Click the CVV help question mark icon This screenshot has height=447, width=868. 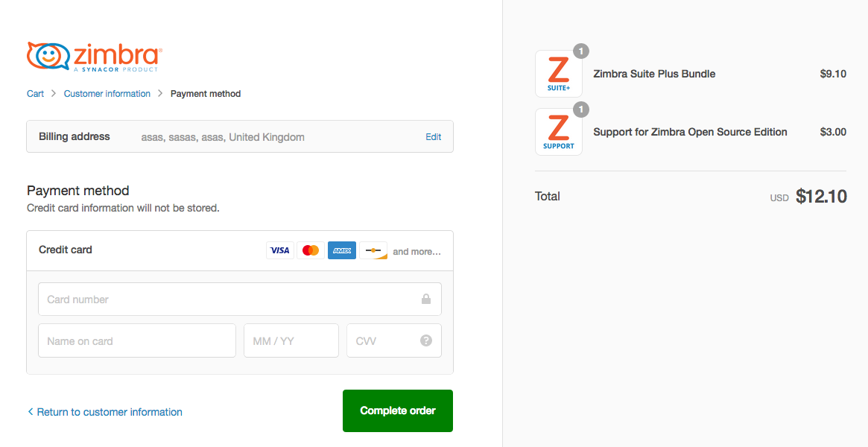(x=425, y=340)
